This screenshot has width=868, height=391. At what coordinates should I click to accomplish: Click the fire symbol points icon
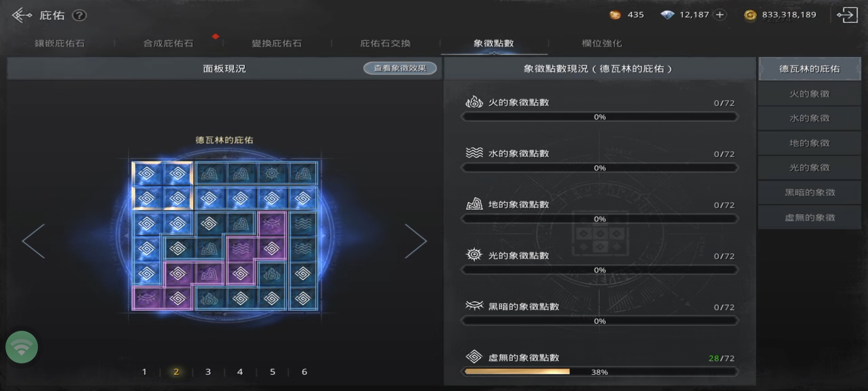tap(474, 102)
